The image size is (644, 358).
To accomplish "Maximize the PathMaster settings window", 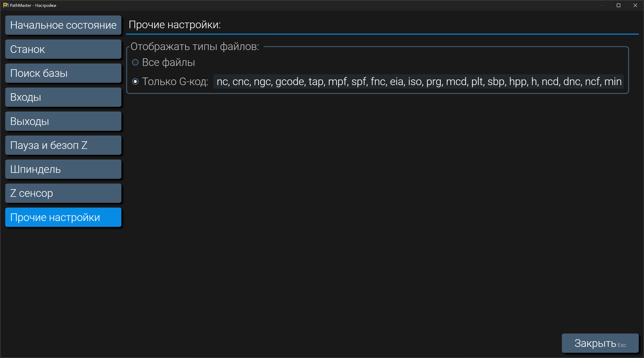I will point(618,5).
